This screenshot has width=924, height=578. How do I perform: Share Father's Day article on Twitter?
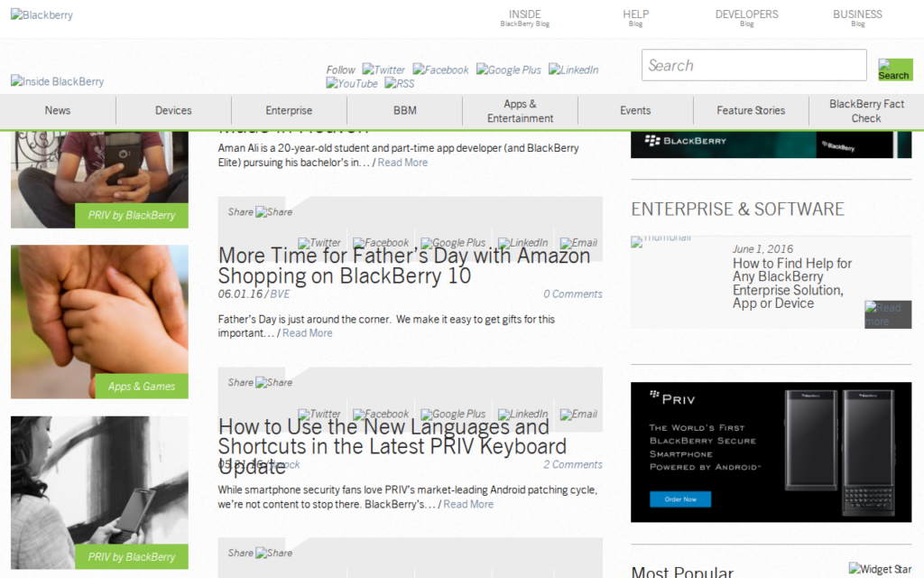tap(319, 242)
